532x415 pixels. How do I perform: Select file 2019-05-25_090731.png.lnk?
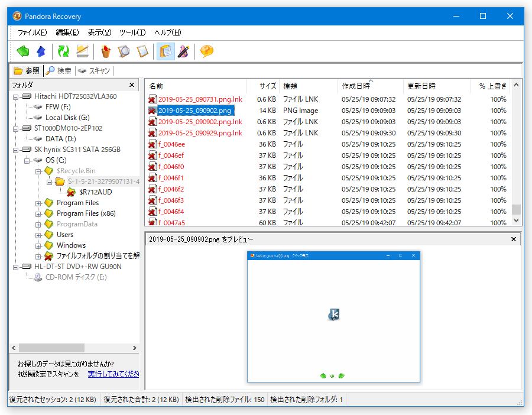coord(200,99)
